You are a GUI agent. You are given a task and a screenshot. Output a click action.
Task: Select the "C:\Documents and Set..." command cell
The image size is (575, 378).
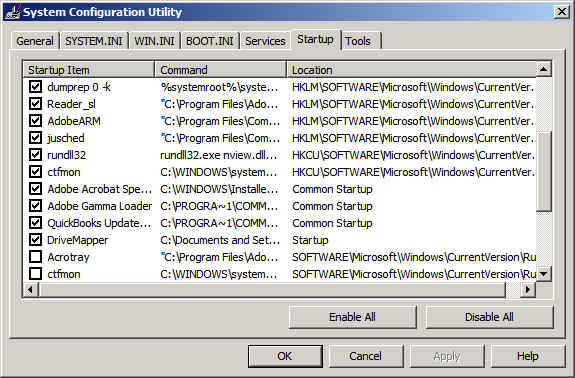click(x=220, y=240)
